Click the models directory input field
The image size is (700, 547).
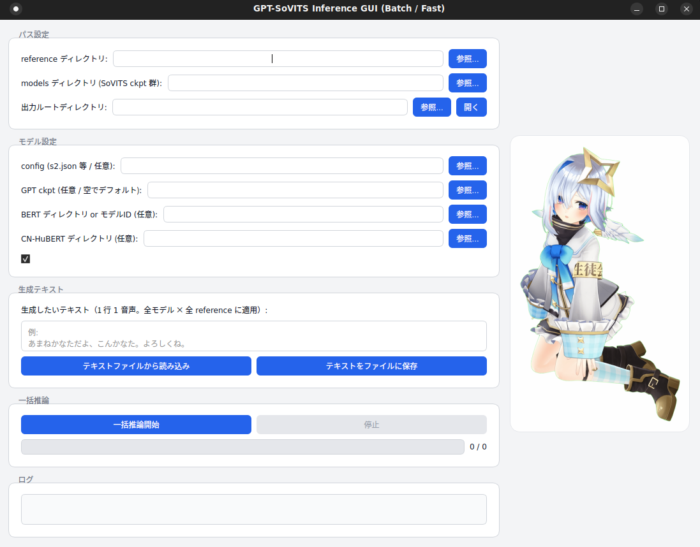(305, 83)
